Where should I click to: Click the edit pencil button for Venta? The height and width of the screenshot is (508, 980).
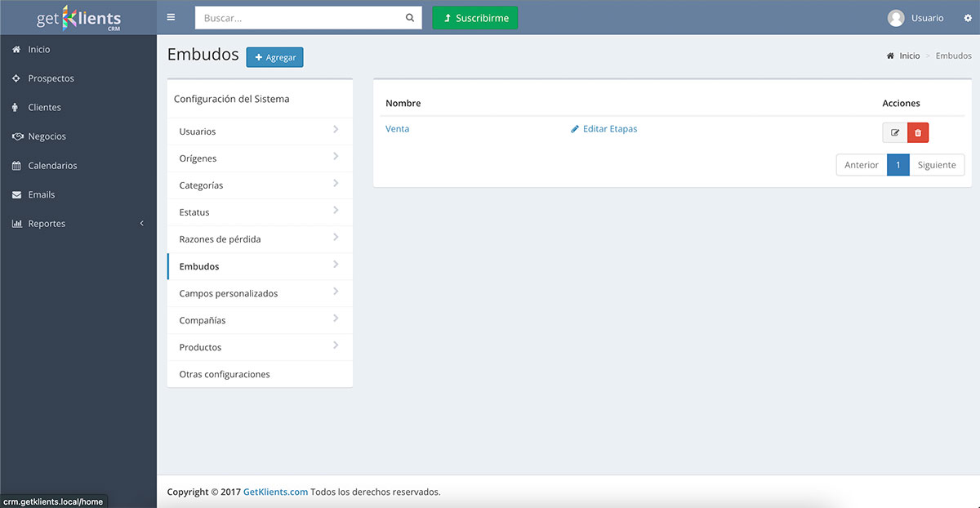point(895,132)
